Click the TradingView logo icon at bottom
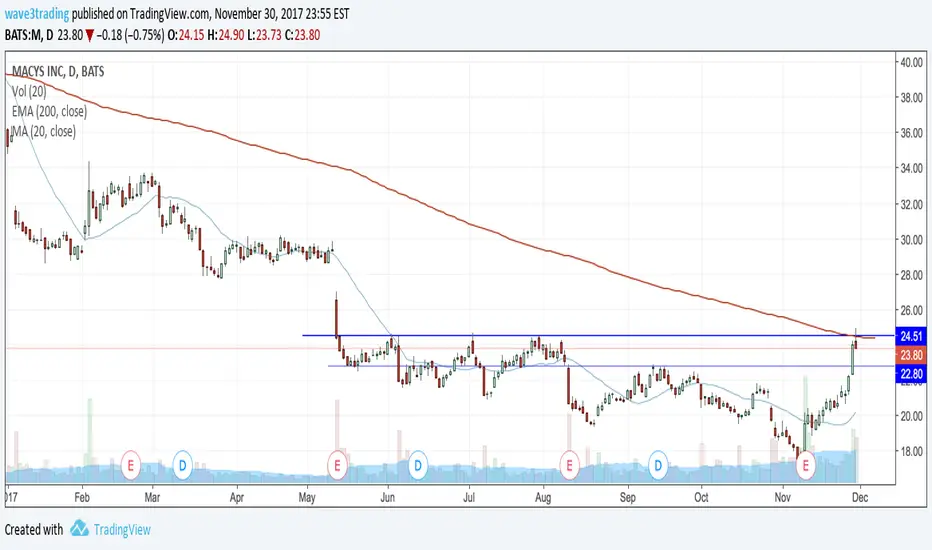 click(x=79, y=529)
